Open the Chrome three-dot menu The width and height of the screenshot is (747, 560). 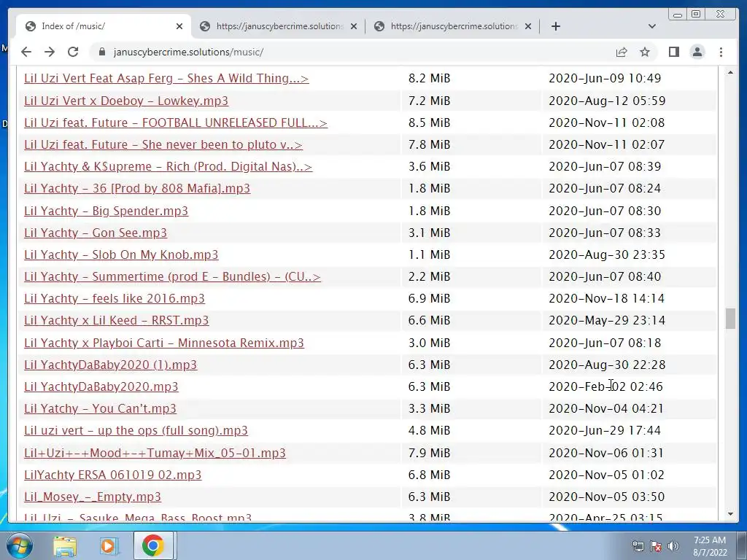tap(721, 52)
